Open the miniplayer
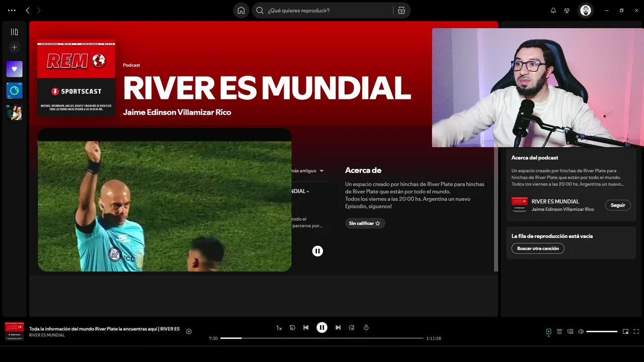The width and height of the screenshot is (644, 362). click(625, 332)
